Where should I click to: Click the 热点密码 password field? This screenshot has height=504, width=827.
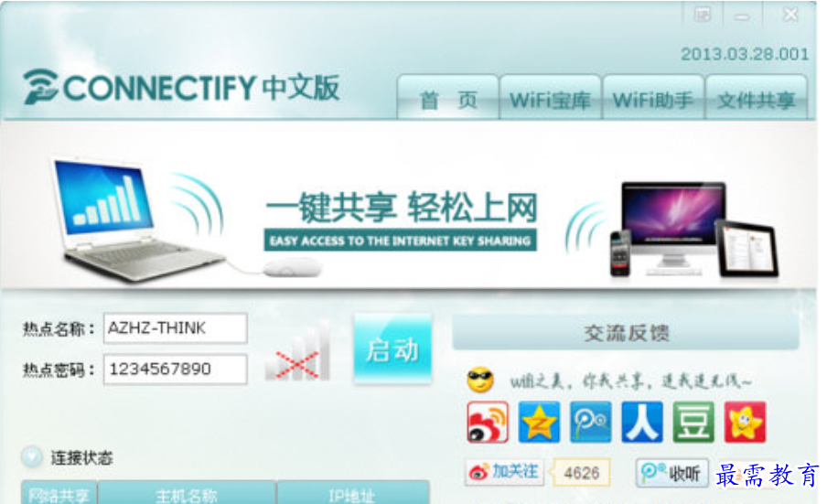[x=176, y=369]
